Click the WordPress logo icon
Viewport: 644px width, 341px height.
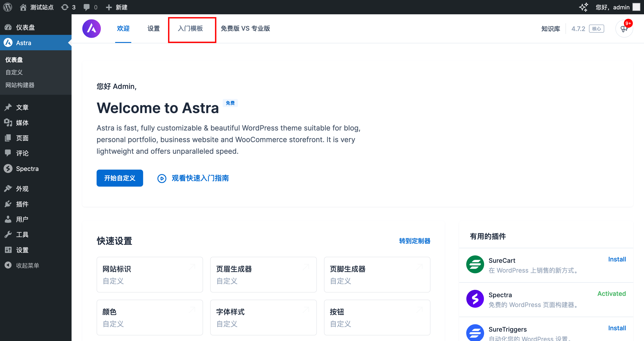(x=8, y=7)
